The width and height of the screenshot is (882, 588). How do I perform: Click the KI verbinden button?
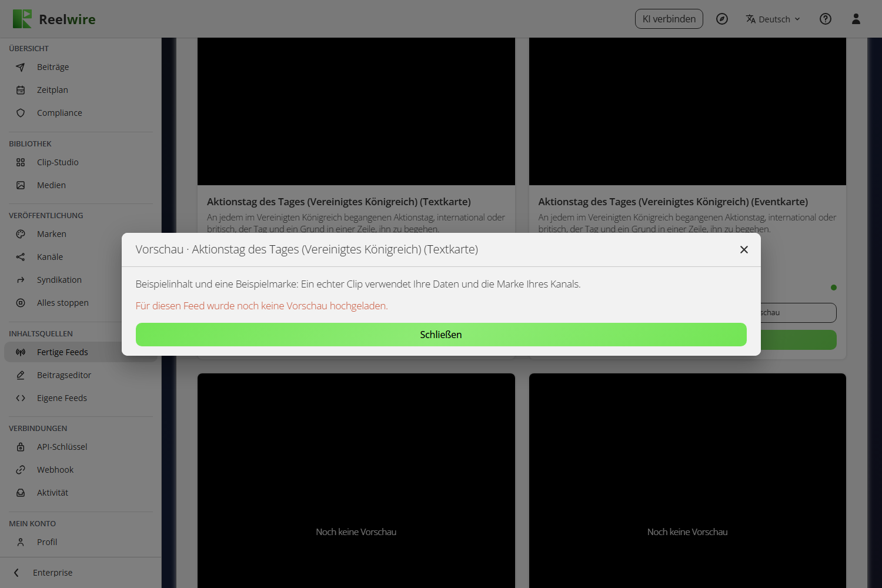point(669,19)
